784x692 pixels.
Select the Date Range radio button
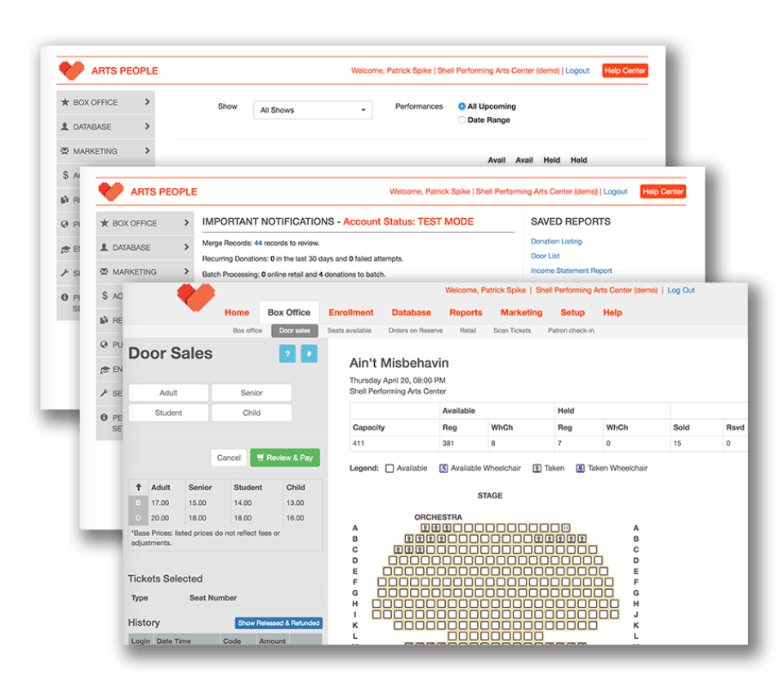(461, 119)
